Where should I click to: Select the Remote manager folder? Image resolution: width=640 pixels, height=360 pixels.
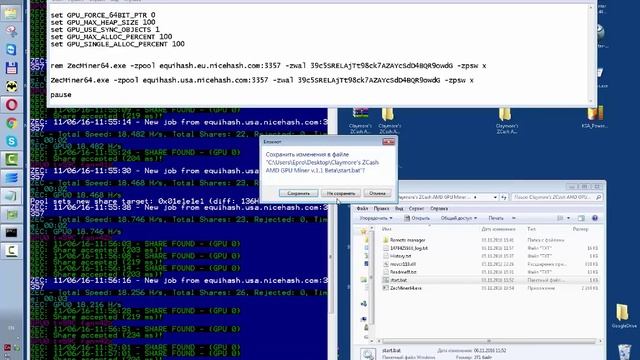[407, 240]
